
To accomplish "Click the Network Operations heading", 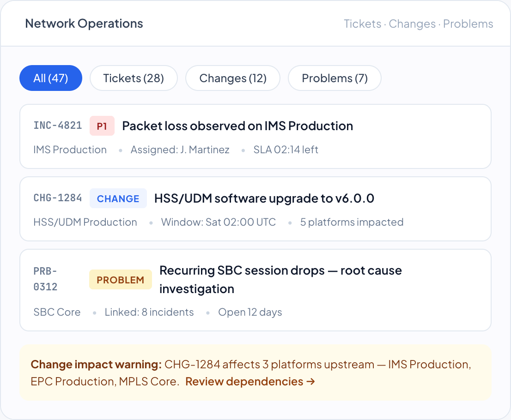I will pos(84,24).
